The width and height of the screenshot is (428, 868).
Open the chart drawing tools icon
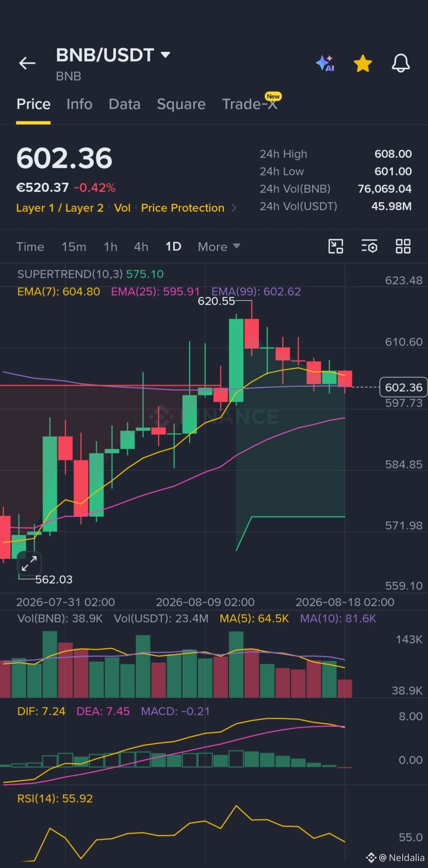coord(336,246)
